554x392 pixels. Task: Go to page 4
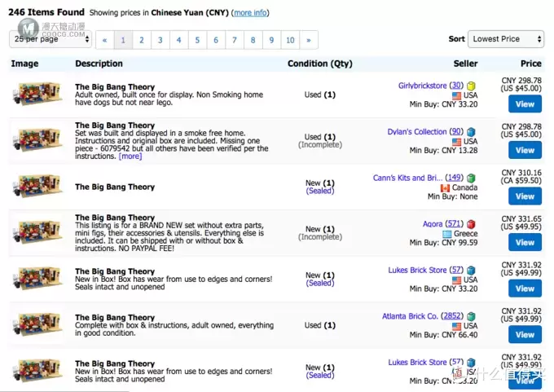[x=178, y=40]
